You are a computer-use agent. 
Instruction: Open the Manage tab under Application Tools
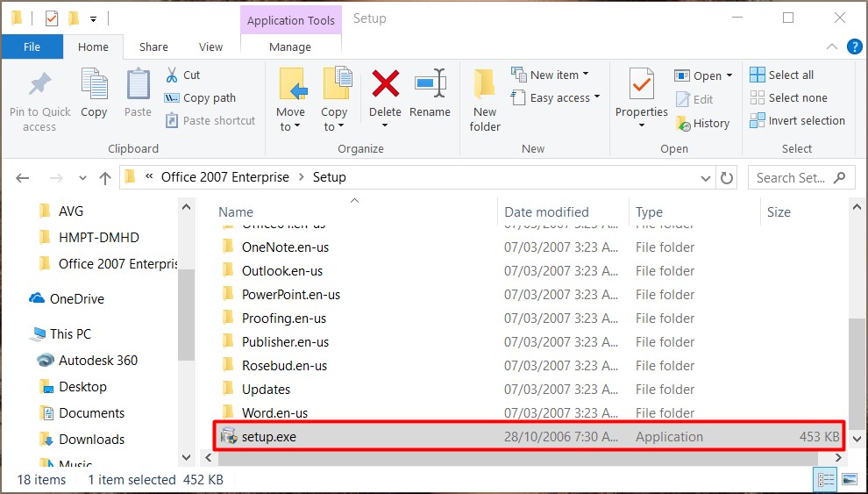(x=290, y=47)
